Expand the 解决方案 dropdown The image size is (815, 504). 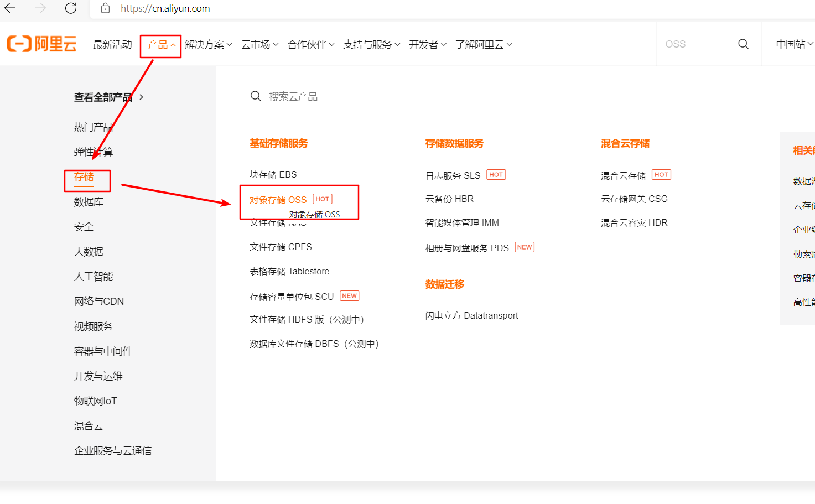click(208, 45)
